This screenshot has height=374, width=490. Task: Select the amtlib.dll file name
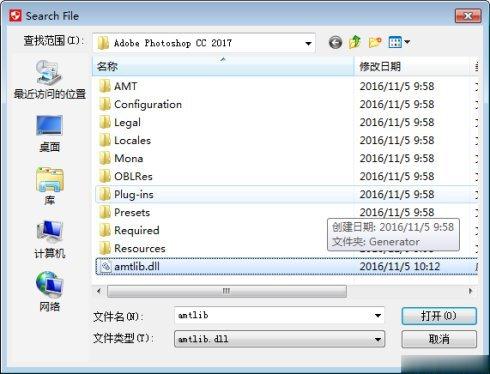[x=137, y=266]
